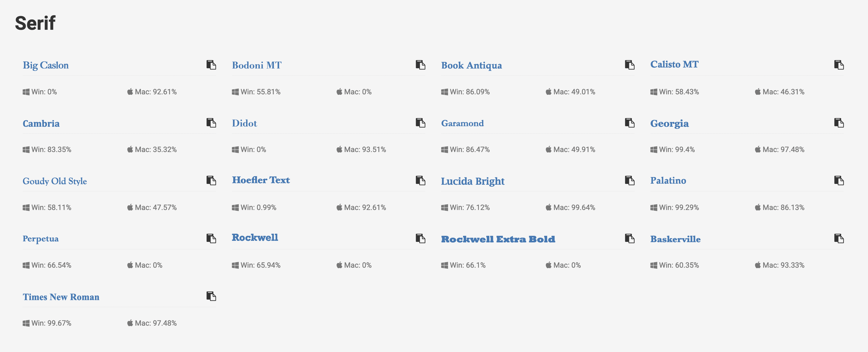Open the Perpetua font page

pyautogui.click(x=40, y=239)
